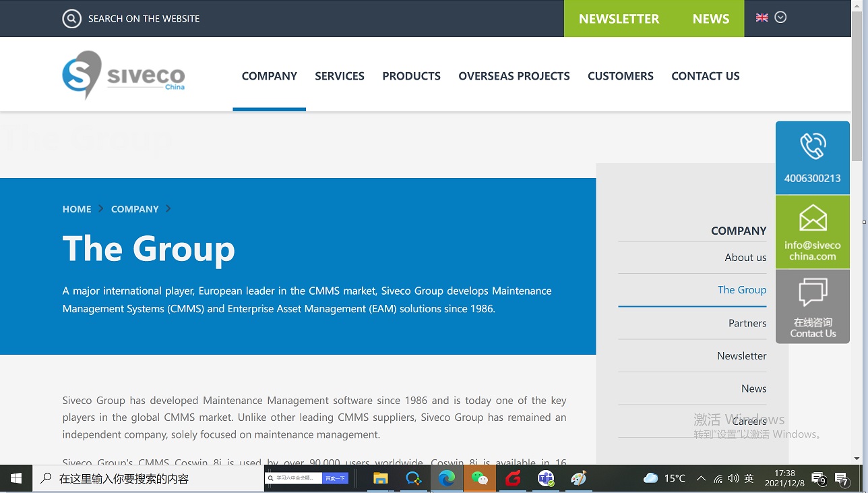Viewport: 868px width, 493px height.
Task: Open the NEWS green header button
Action: (710, 19)
